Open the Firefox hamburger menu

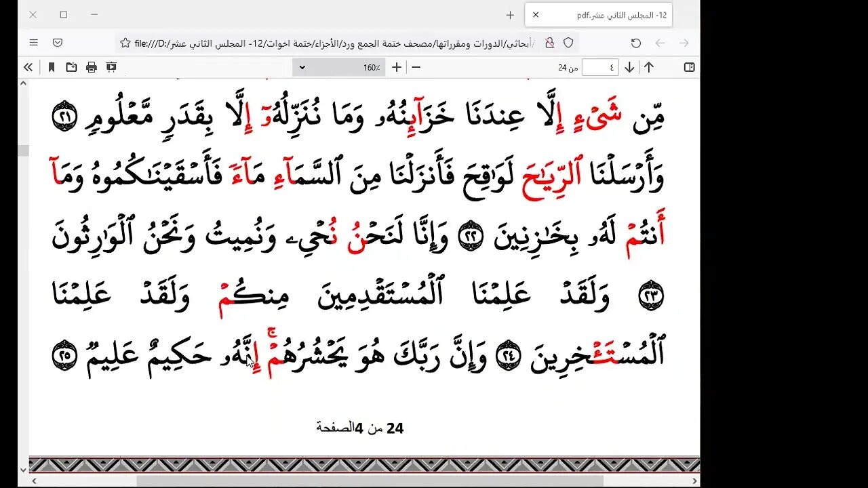tap(33, 43)
